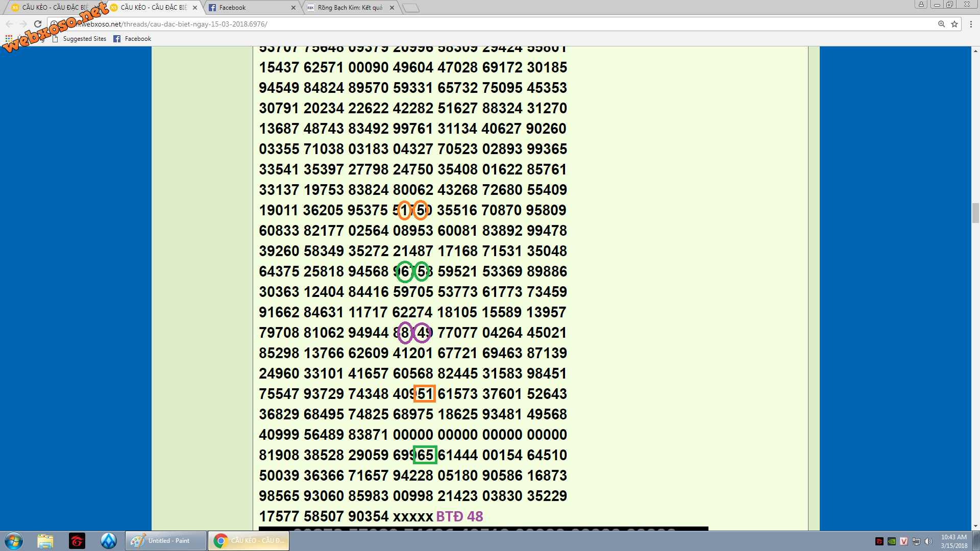Click number 17577 in last row
The width and height of the screenshot is (980, 551).
(x=279, y=516)
